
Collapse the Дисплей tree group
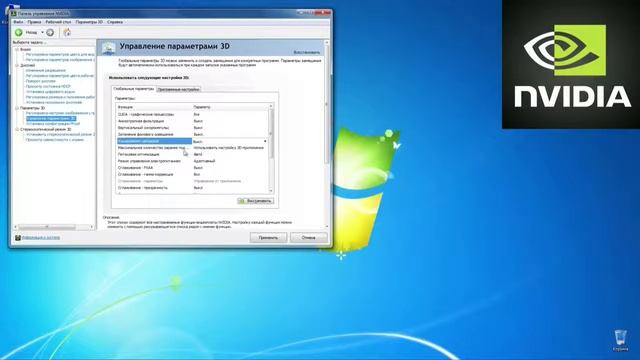coord(17,65)
